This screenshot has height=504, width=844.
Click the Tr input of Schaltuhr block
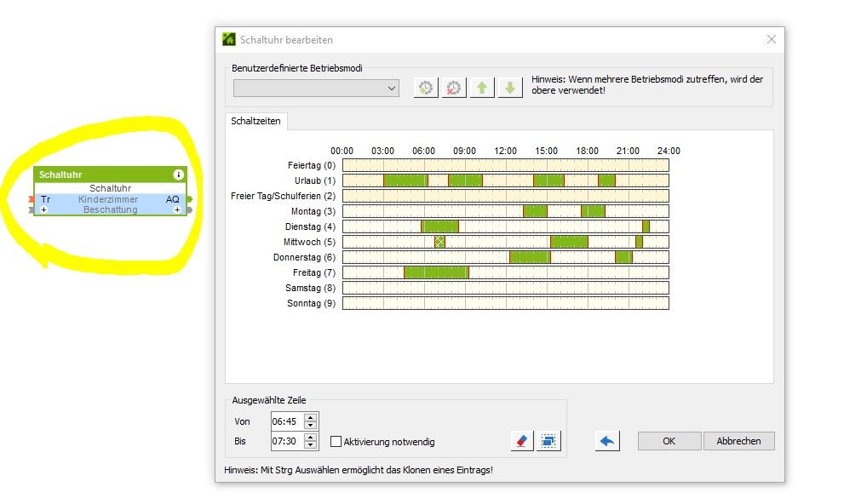point(45,199)
